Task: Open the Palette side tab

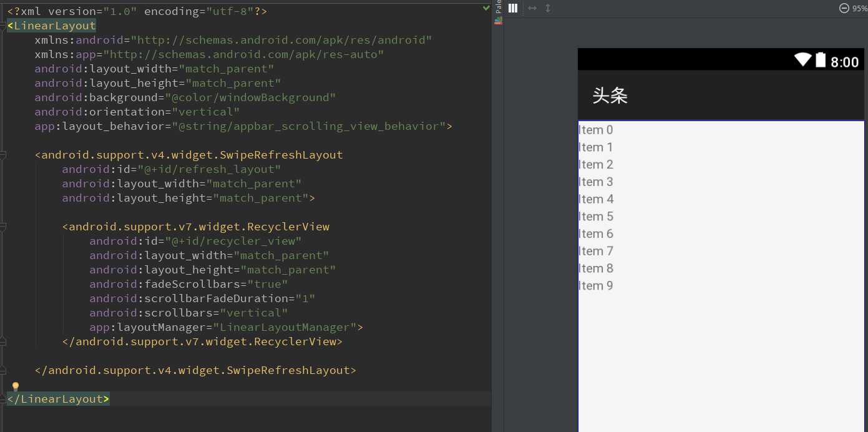Action: [x=498, y=7]
